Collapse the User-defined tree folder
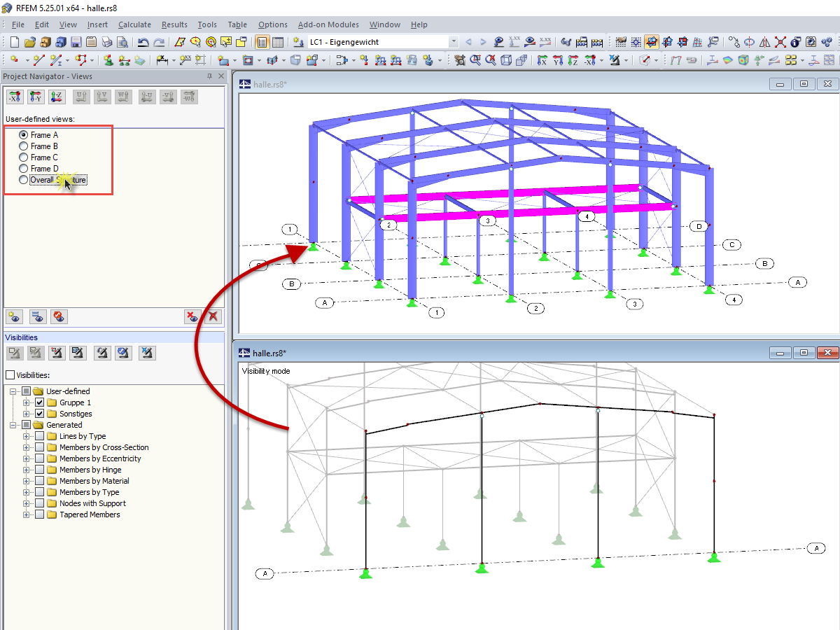 [13, 391]
